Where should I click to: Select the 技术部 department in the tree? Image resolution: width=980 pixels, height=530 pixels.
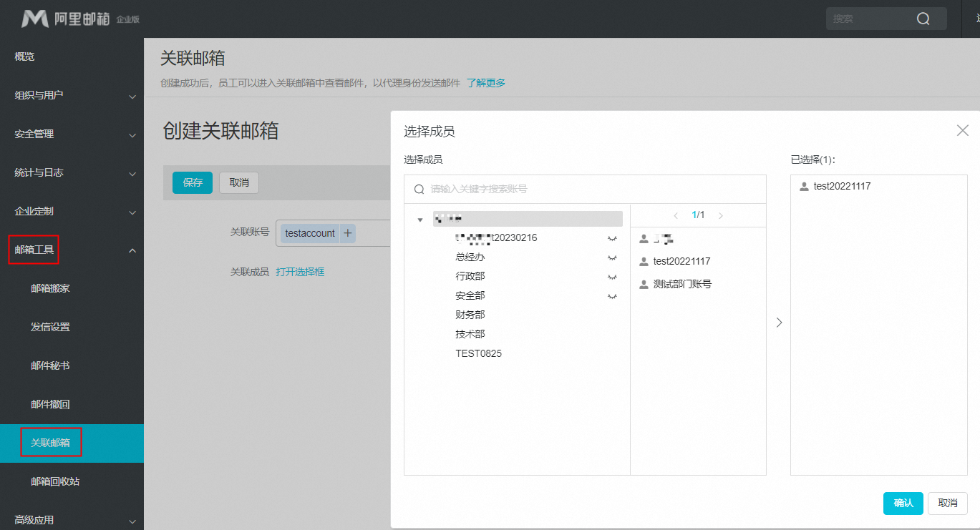coord(470,333)
